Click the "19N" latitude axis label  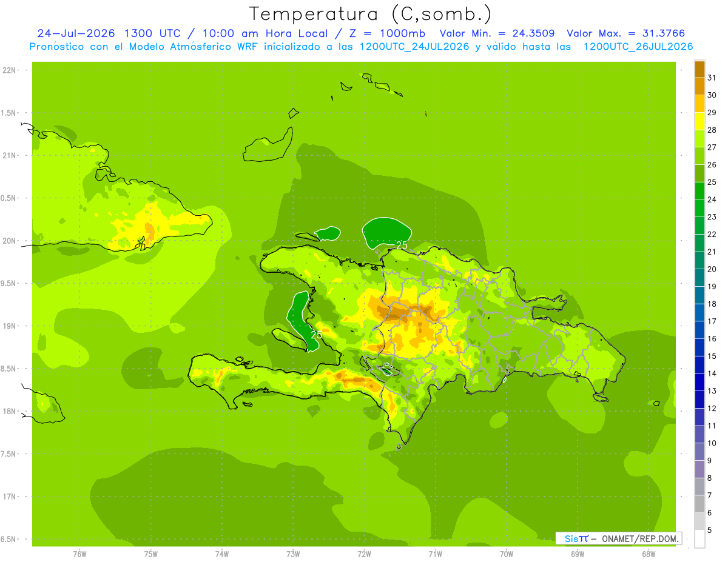click(x=8, y=326)
